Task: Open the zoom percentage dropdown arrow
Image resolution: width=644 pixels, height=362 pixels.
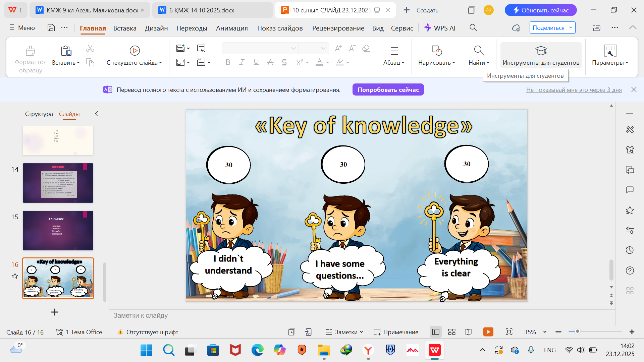Action: coord(545,332)
